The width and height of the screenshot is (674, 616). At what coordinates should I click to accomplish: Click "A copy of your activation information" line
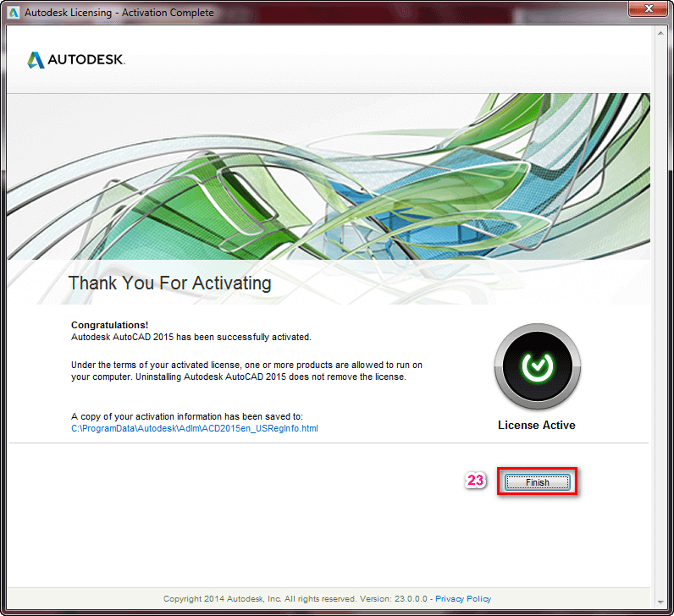click(187, 416)
